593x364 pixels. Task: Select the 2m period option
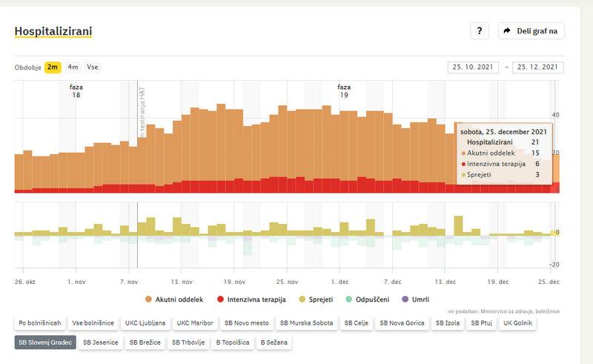coord(53,67)
